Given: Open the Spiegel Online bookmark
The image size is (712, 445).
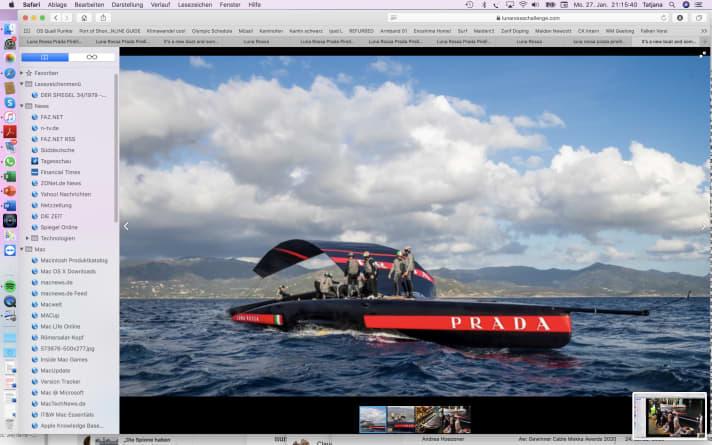Looking at the screenshot, I should [x=54, y=227].
